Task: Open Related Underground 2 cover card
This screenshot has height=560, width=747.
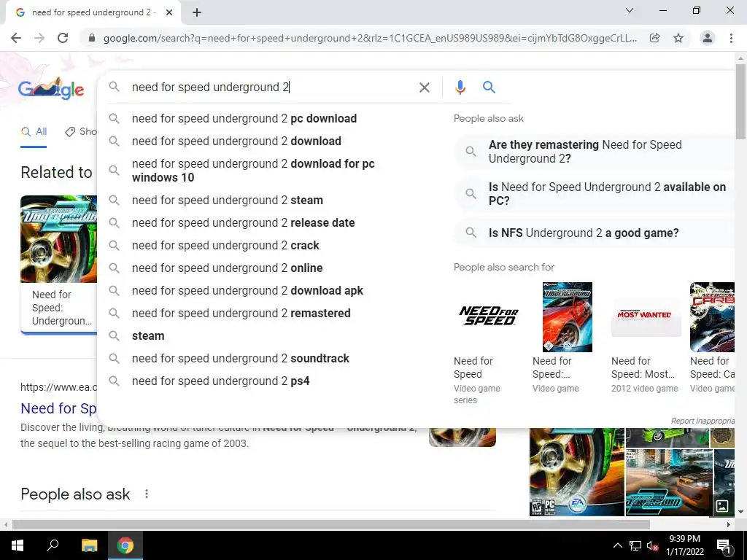Action: pyautogui.click(x=58, y=263)
